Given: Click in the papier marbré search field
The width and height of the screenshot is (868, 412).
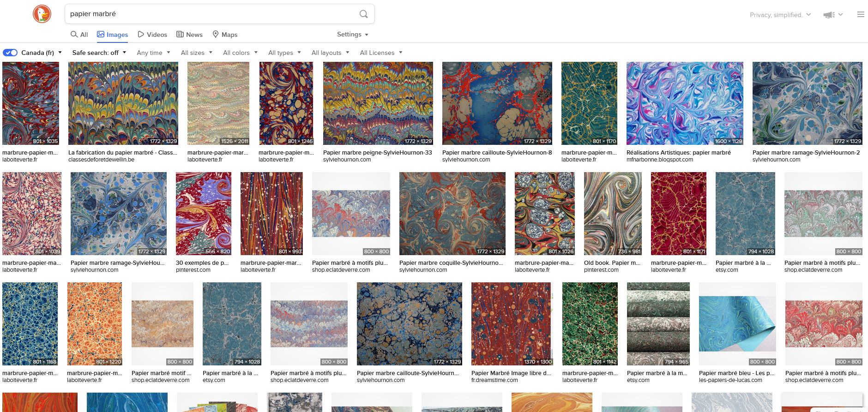Looking at the screenshot, I should 212,14.
